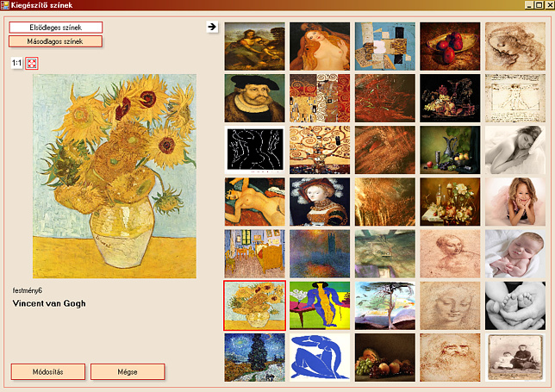
Task: Click the app icon in title bar
Action: pyautogui.click(x=5, y=5)
